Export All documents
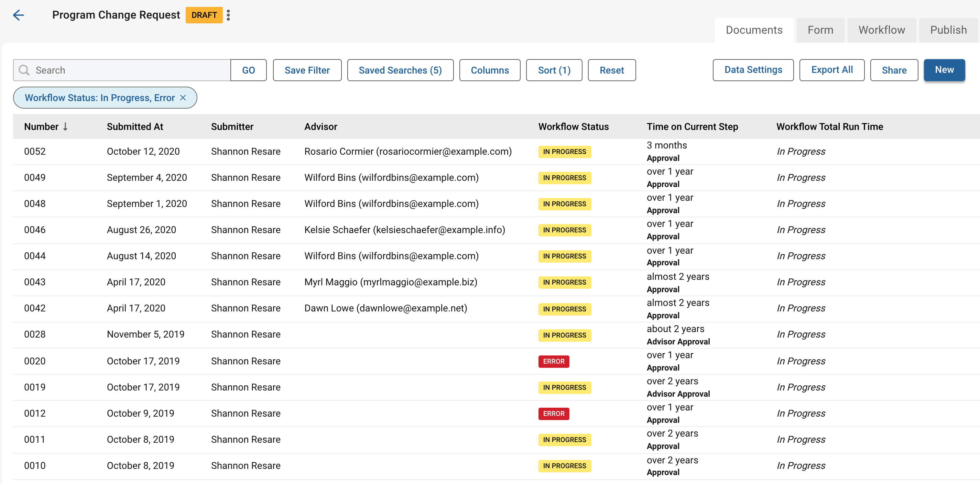The image size is (980, 484). pos(832,70)
